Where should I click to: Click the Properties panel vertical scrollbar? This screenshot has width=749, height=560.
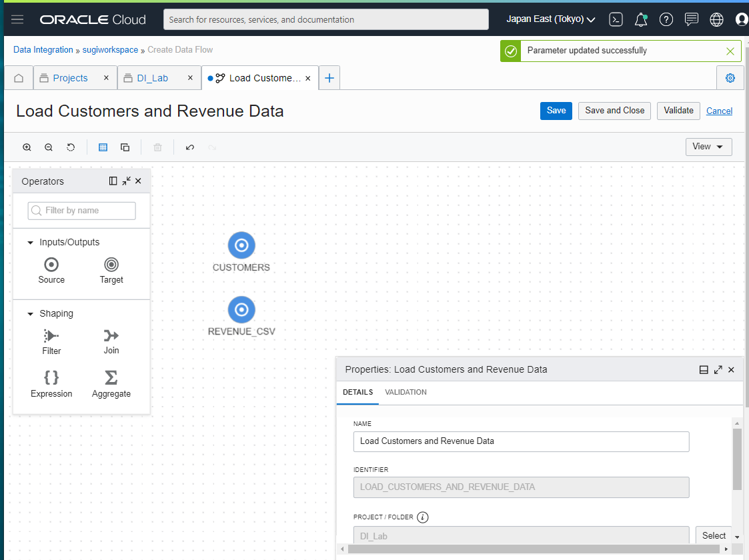pos(737,459)
